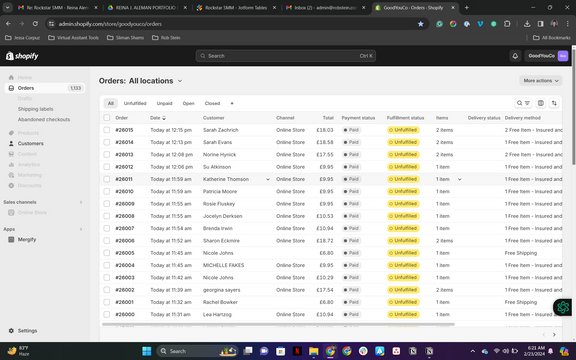Open the All locations dropdown

pos(155,81)
